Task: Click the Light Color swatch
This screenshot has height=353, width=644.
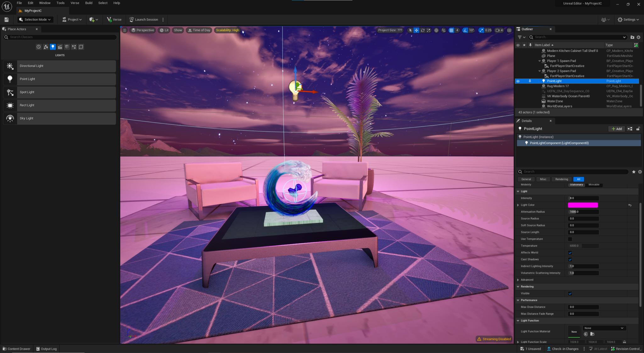Action: [583, 205]
